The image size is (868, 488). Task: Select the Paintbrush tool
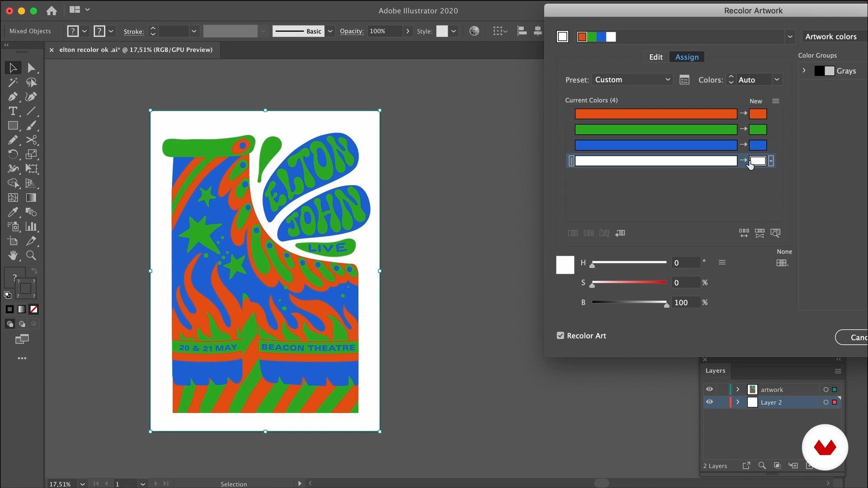pyautogui.click(x=31, y=126)
